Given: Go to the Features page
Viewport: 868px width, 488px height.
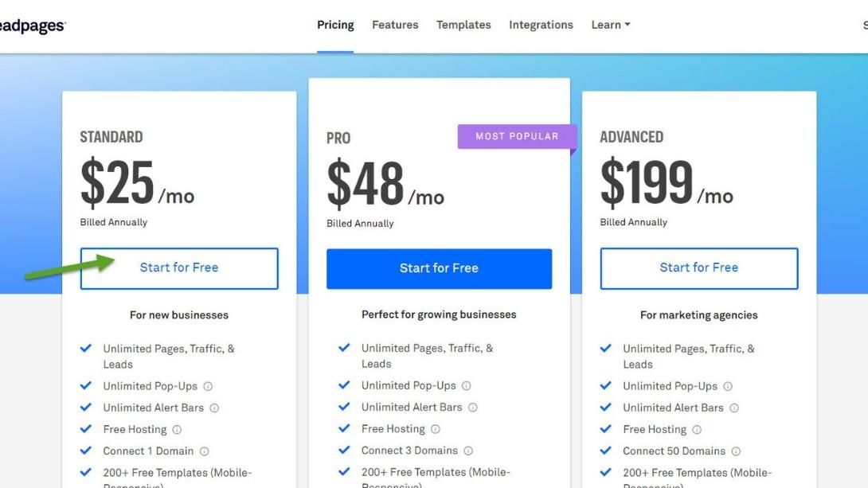Looking at the screenshot, I should point(395,25).
